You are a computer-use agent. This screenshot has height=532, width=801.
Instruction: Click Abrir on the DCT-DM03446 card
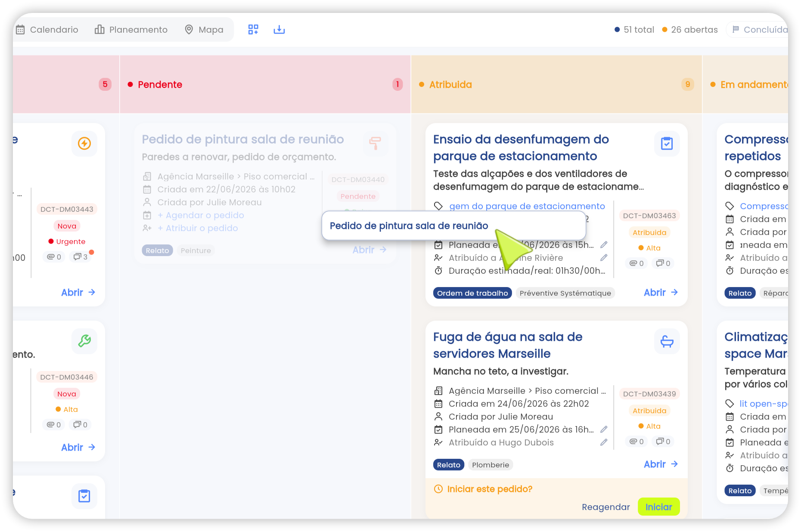(x=78, y=448)
